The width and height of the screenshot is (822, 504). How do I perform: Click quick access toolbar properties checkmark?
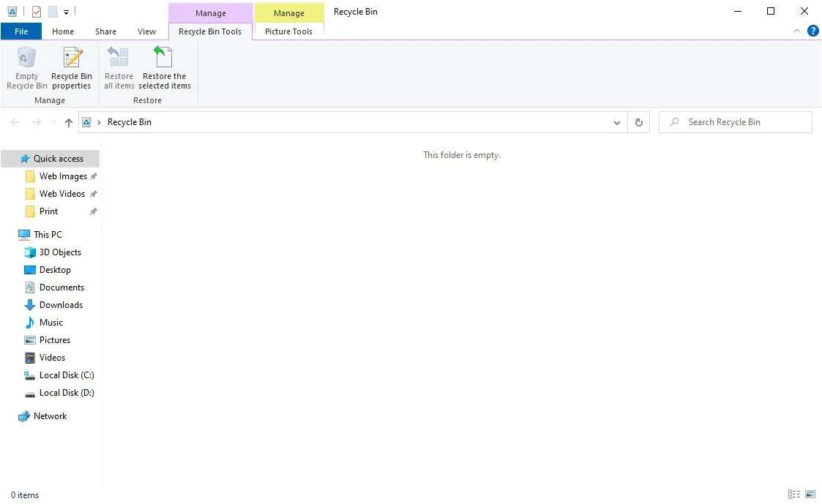(36, 12)
